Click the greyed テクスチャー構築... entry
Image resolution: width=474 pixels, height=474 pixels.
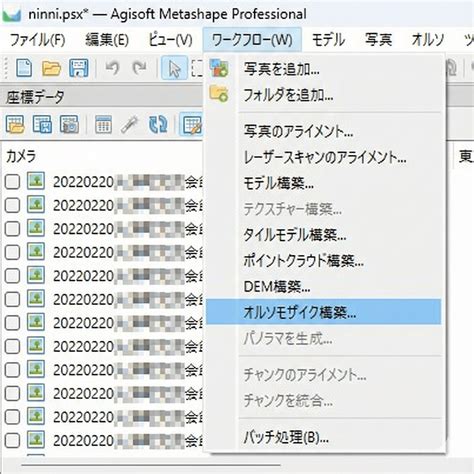point(323,209)
